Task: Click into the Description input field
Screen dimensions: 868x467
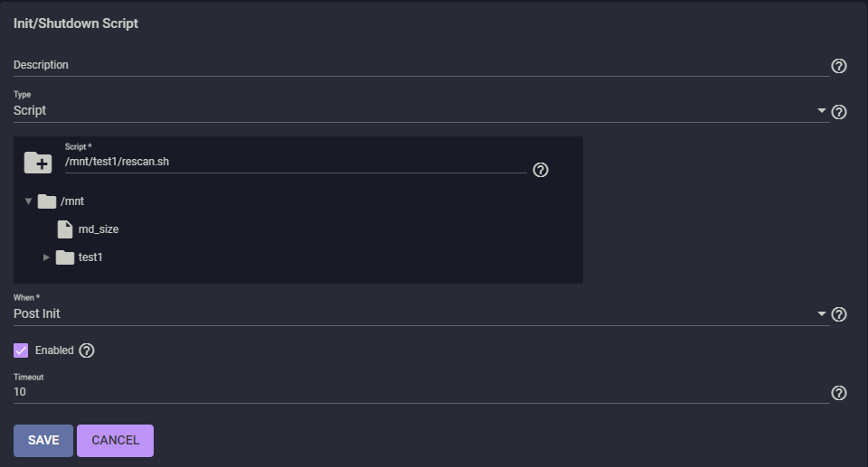Action: [x=421, y=65]
